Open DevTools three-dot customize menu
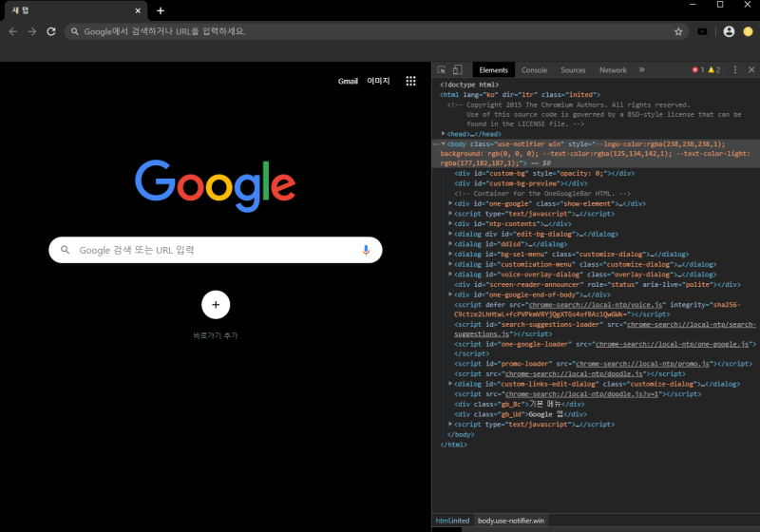The height and width of the screenshot is (532, 760). (734, 69)
